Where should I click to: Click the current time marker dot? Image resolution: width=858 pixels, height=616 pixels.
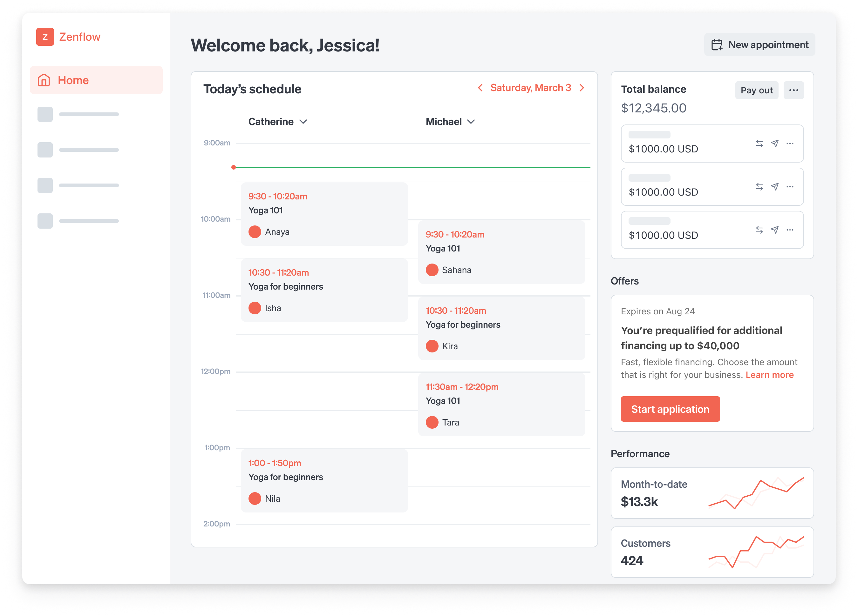(x=234, y=167)
